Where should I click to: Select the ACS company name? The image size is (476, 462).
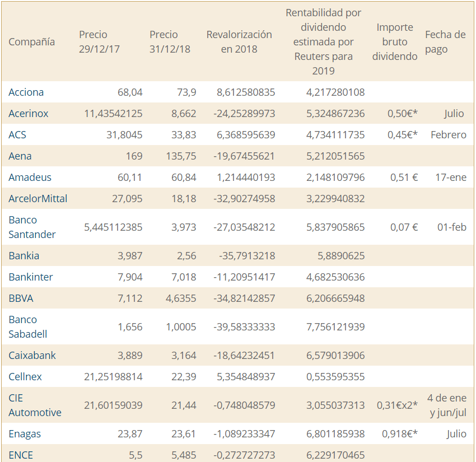tap(17, 135)
